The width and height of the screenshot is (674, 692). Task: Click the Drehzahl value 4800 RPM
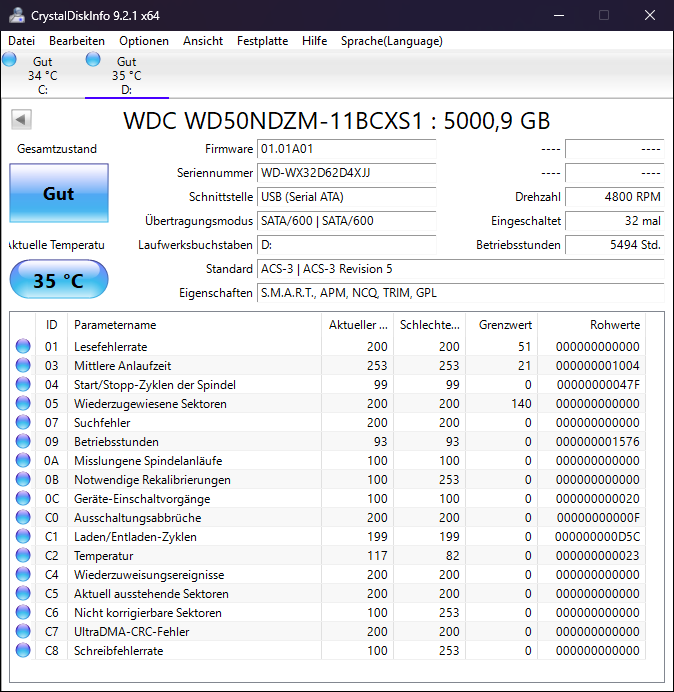[615, 197]
